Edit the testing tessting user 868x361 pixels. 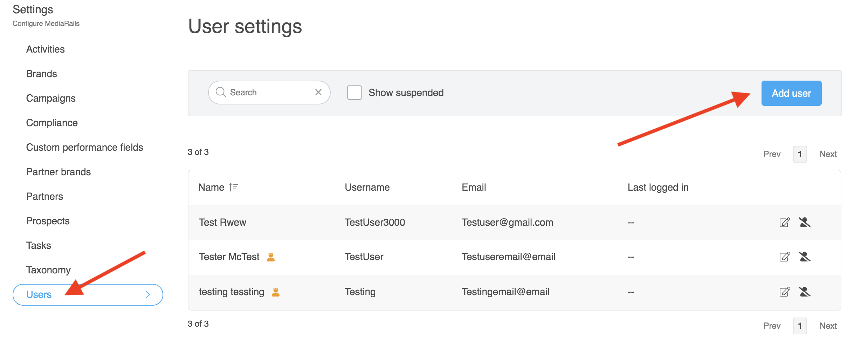(x=785, y=292)
